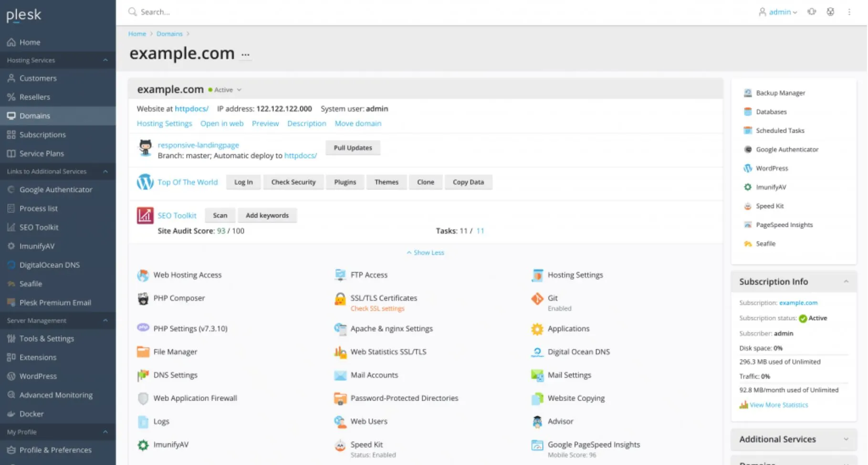Image resolution: width=868 pixels, height=465 pixels.
Task: Click the Check SSL settings warning link
Action: [x=377, y=309]
